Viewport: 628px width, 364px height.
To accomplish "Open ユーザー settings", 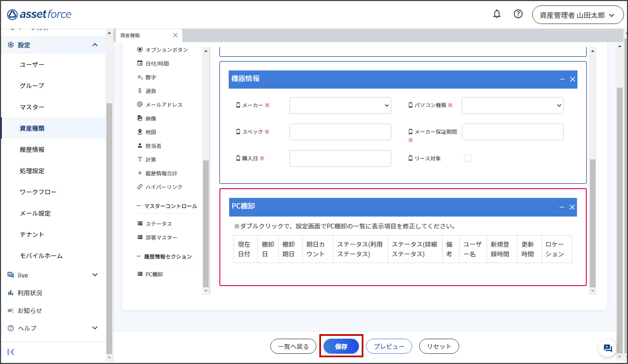I will (32, 65).
